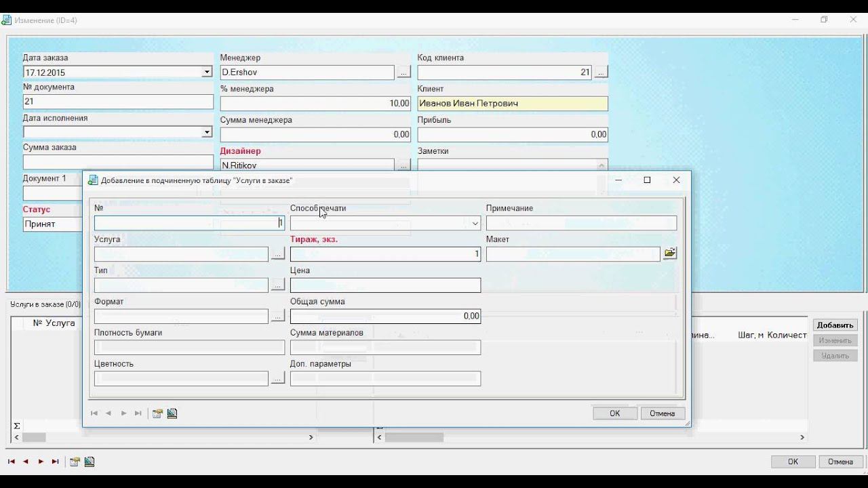Open the Макет file browse folder icon
Viewport: 868px width, 488px height.
(669, 253)
